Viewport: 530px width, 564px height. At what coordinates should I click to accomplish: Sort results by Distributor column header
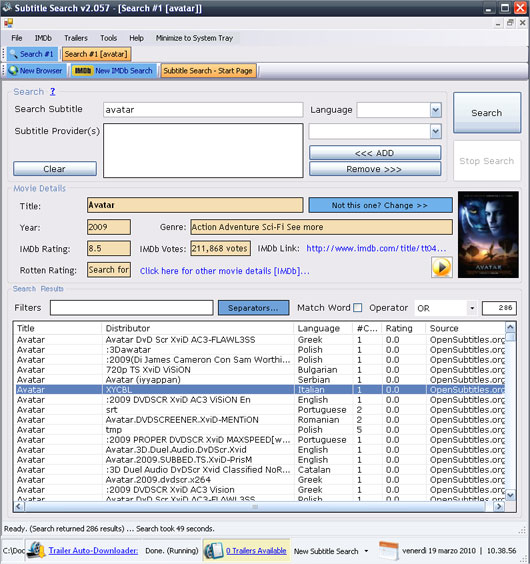(x=198, y=328)
